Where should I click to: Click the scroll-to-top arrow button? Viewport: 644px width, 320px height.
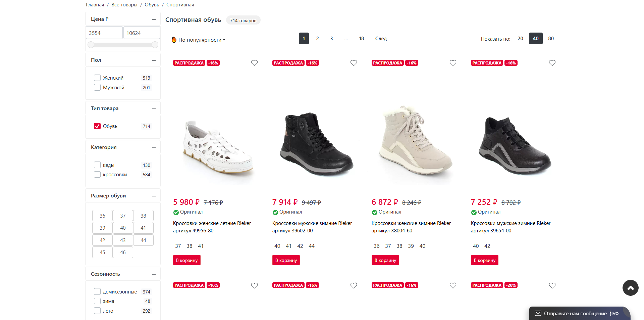[630, 288]
